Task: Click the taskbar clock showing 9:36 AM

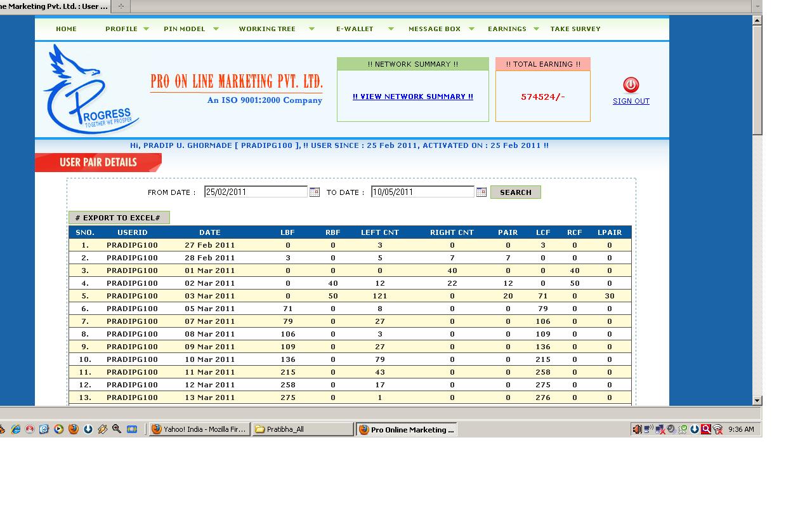Action: coord(741,429)
